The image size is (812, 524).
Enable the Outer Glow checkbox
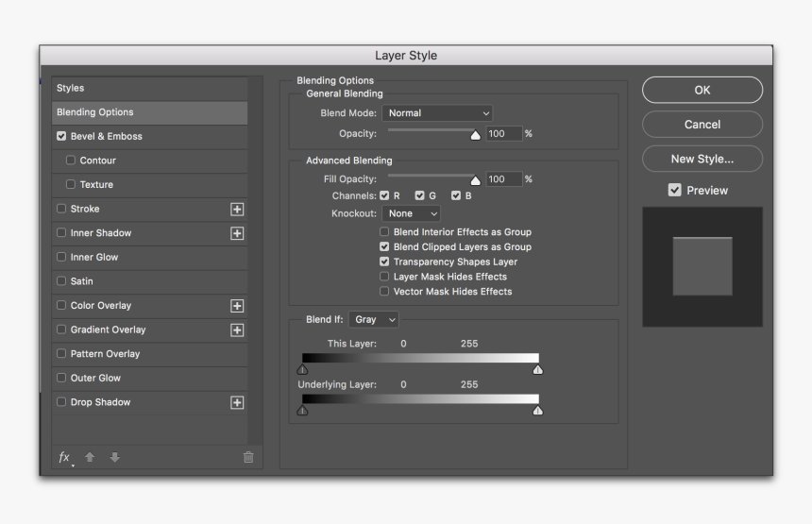61,378
